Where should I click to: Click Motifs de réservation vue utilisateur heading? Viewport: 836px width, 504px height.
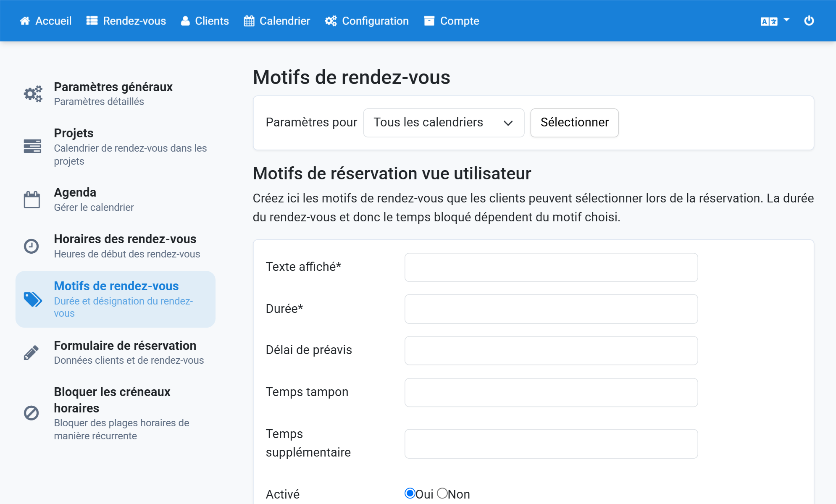(x=392, y=173)
